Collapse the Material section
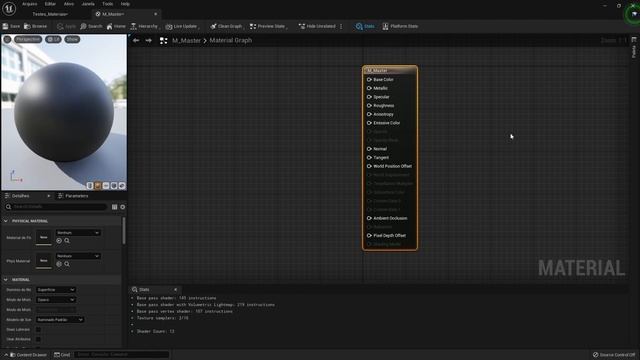The image size is (640, 360). point(6,280)
